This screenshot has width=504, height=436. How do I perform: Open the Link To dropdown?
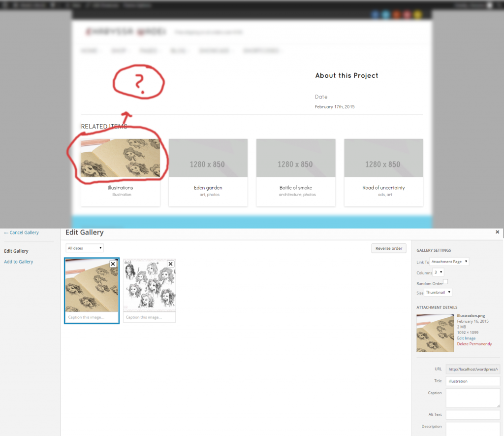pos(449,262)
